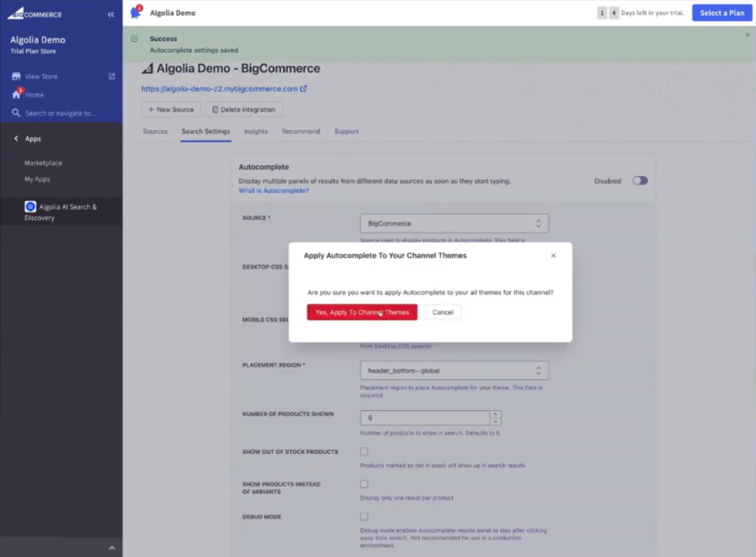Increase number of products shown stepper
Viewport: 756px width, 557px height.
coord(495,414)
